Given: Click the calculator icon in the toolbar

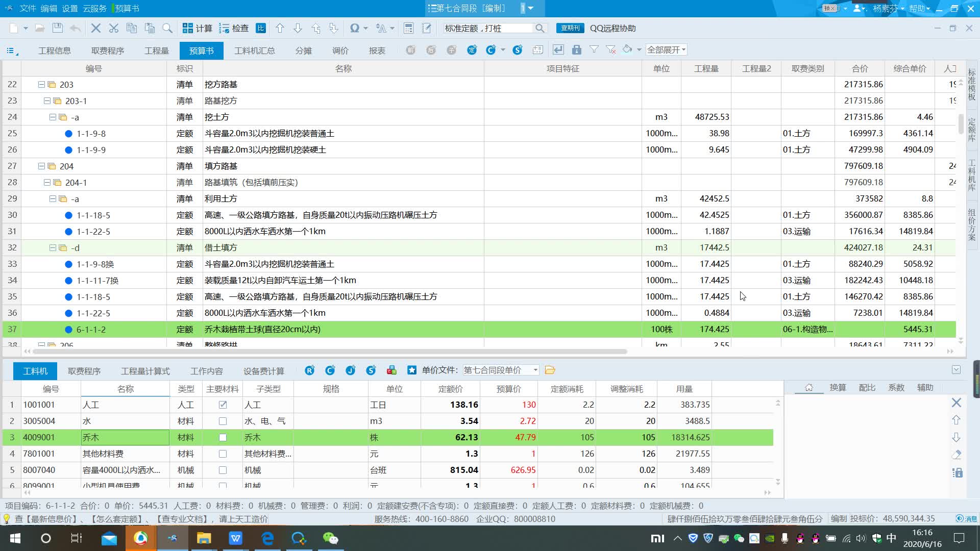Looking at the screenshot, I should click(408, 28).
